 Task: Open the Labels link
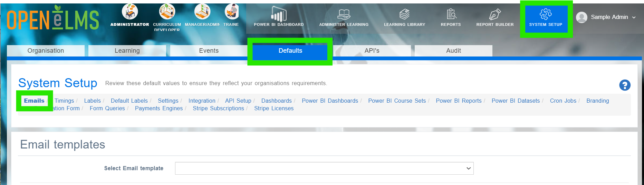(x=93, y=101)
